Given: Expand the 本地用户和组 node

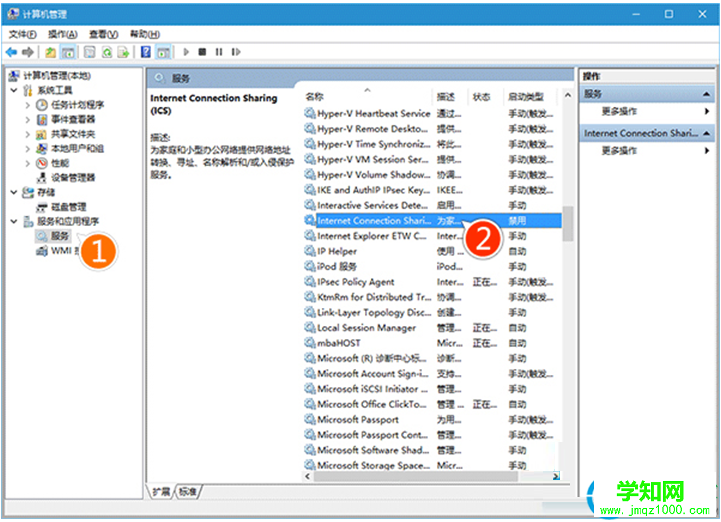Looking at the screenshot, I should (27, 149).
